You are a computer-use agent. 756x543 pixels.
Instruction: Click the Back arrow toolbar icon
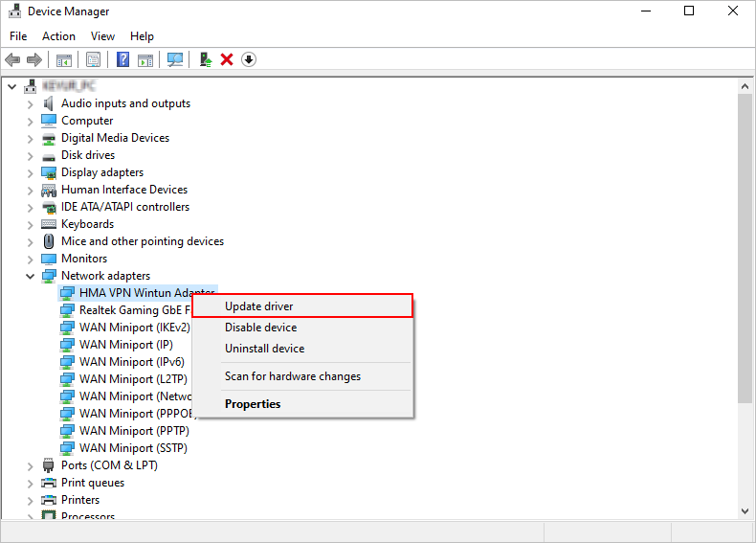tap(12, 59)
